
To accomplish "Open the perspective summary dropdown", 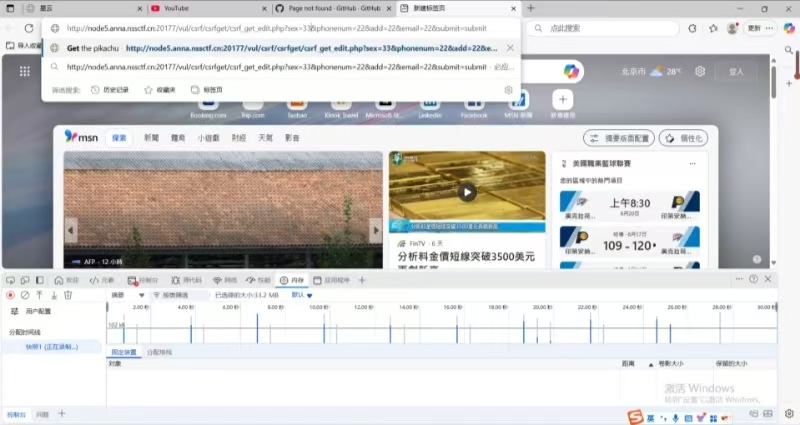I will click(128, 295).
